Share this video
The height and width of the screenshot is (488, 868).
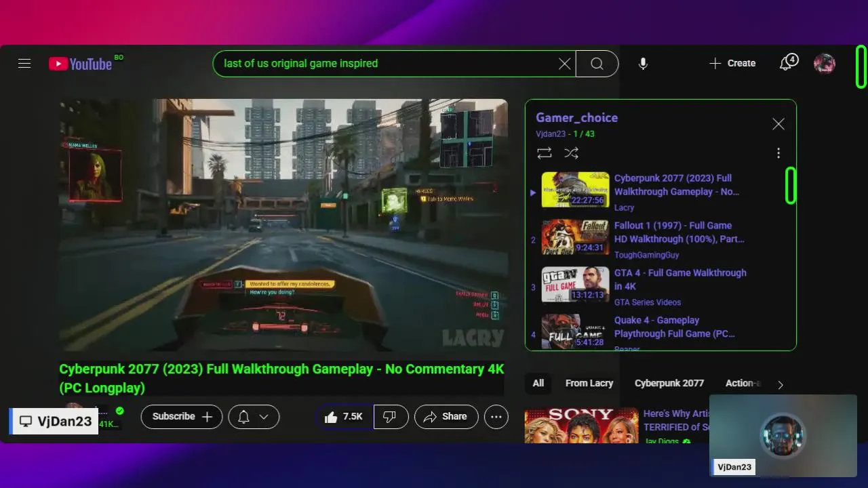tap(446, 417)
